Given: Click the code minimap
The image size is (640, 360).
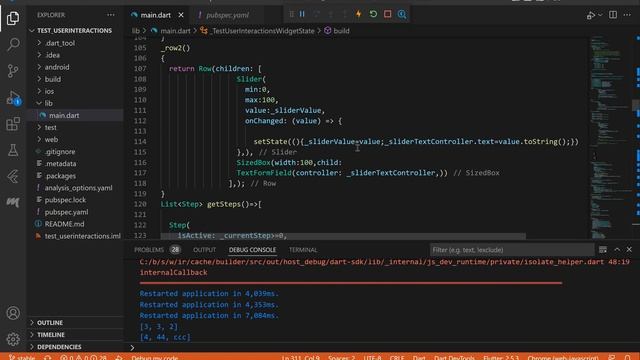Looking at the screenshot, I should (x=609, y=138).
